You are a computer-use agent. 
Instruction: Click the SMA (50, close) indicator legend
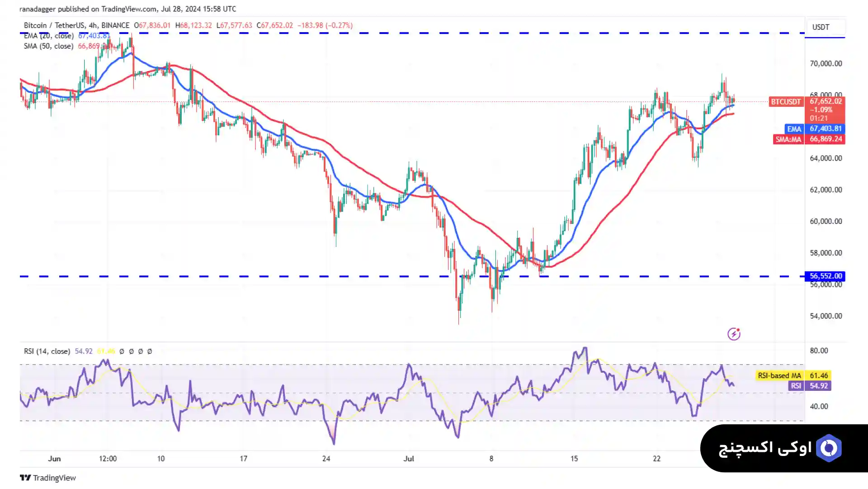(x=48, y=46)
